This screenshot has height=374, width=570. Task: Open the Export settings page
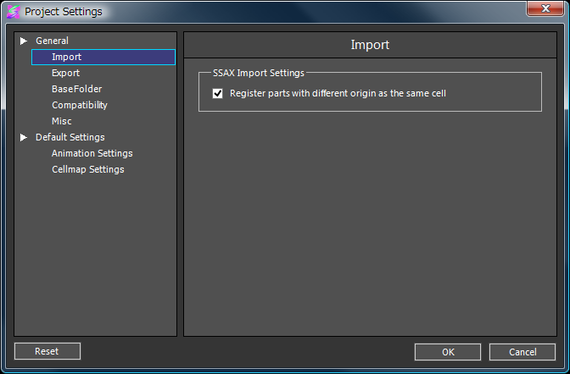(65, 73)
